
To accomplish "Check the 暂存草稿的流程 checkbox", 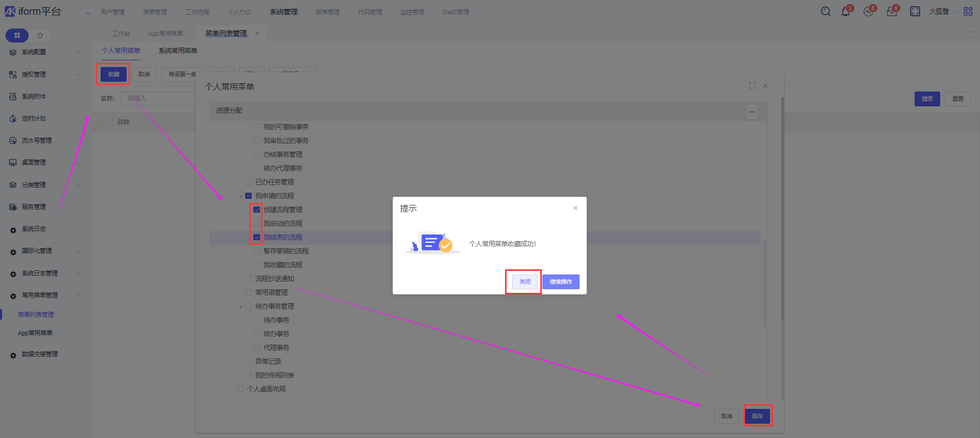I will click(x=257, y=251).
